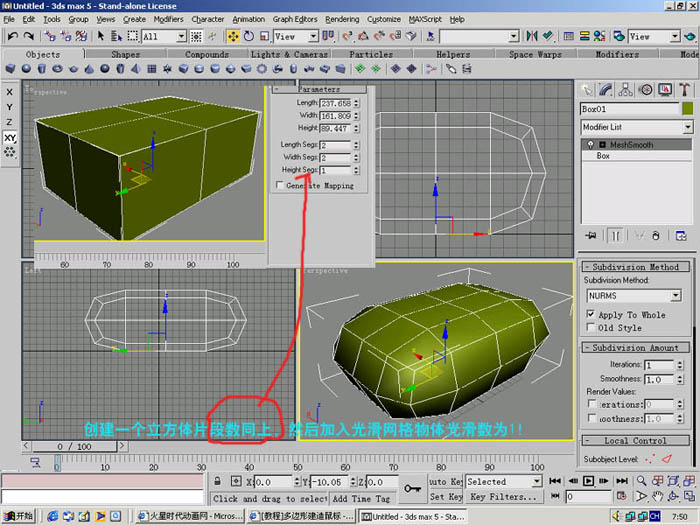
Task: Click the Pan viewport hand icon
Action: pos(657,496)
